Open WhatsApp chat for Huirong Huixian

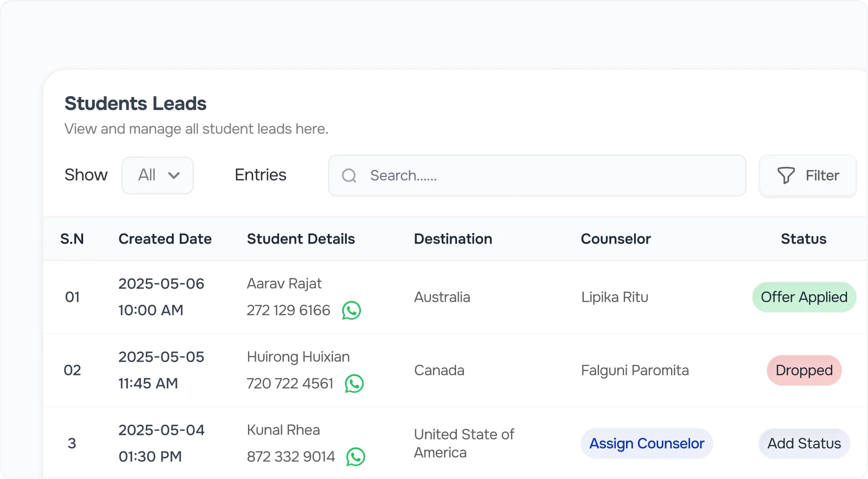pos(354,384)
